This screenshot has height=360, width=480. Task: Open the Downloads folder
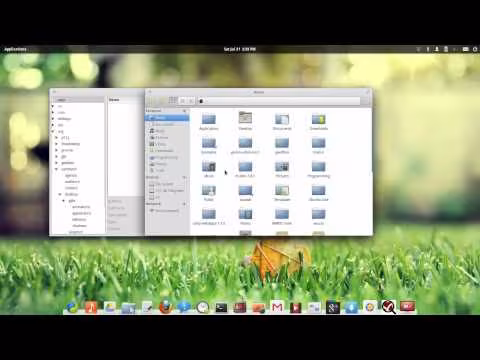point(319,122)
